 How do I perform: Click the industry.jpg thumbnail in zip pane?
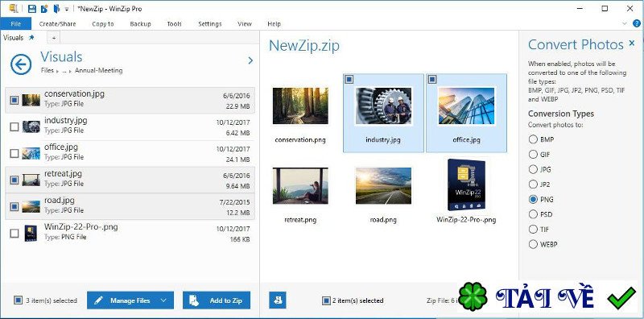383,106
